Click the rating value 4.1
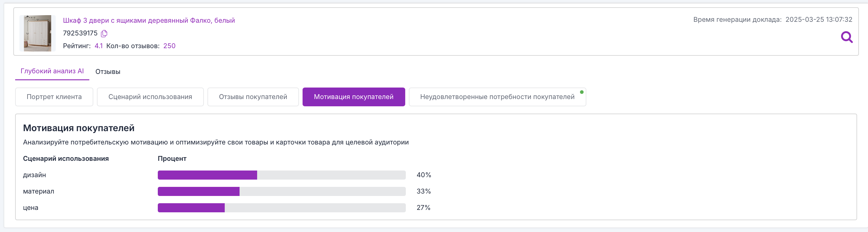868x232 pixels. click(x=98, y=46)
